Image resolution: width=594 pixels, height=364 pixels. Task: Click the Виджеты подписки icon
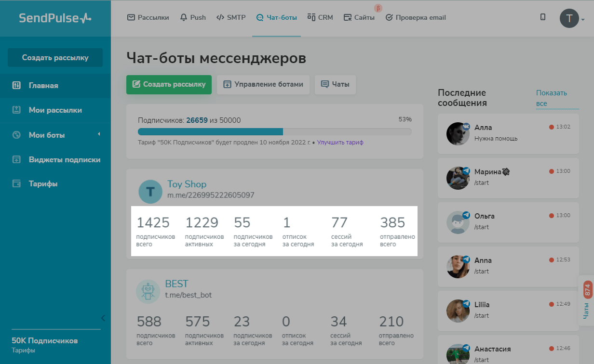point(16,159)
